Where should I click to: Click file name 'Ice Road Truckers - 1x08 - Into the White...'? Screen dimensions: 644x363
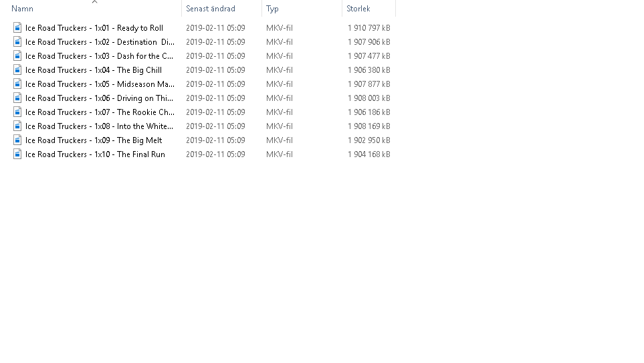pos(99,126)
